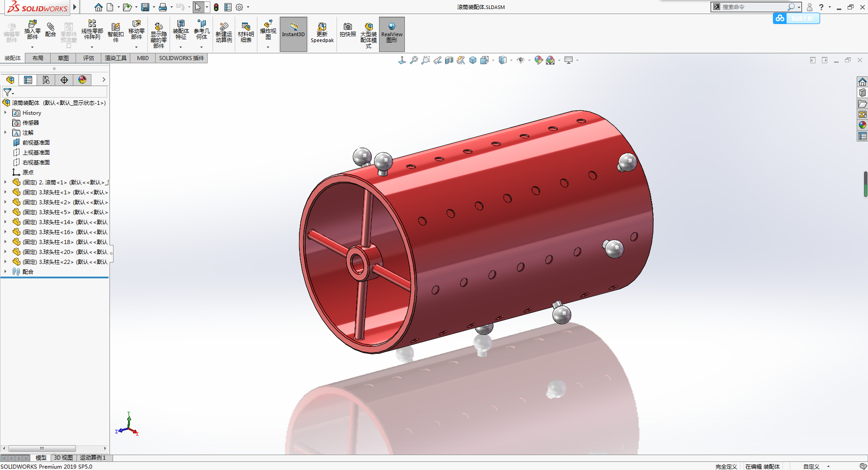Open the Apply Scene dropdown arrow
This screenshot has height=470, width=868.
pos(559,60)
